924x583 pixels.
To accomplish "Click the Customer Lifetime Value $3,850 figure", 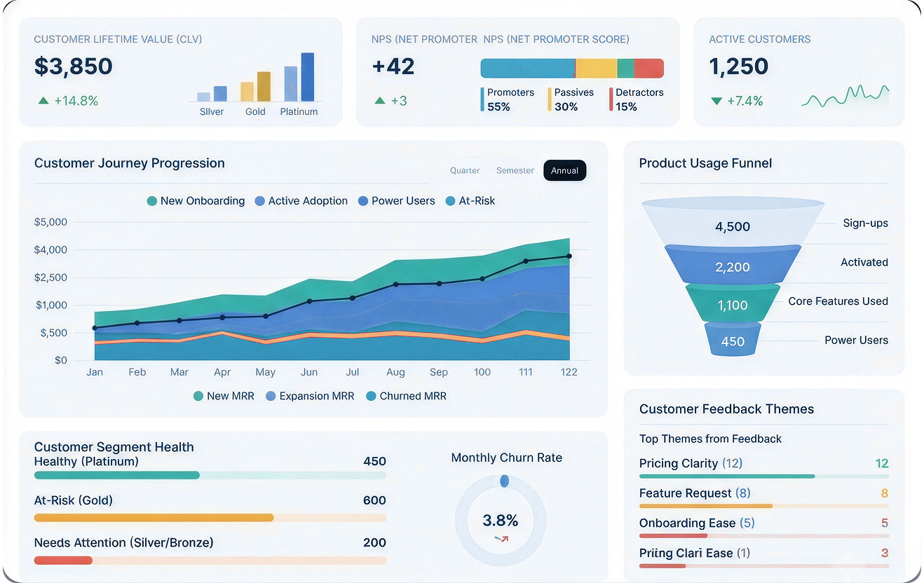I will (74, 67).
